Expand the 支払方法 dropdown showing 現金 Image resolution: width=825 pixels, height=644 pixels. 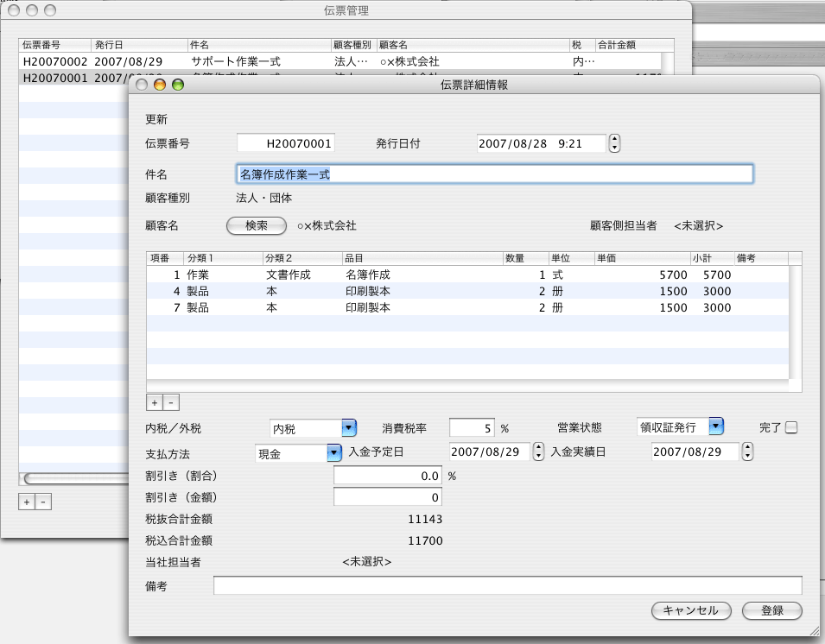333,452
